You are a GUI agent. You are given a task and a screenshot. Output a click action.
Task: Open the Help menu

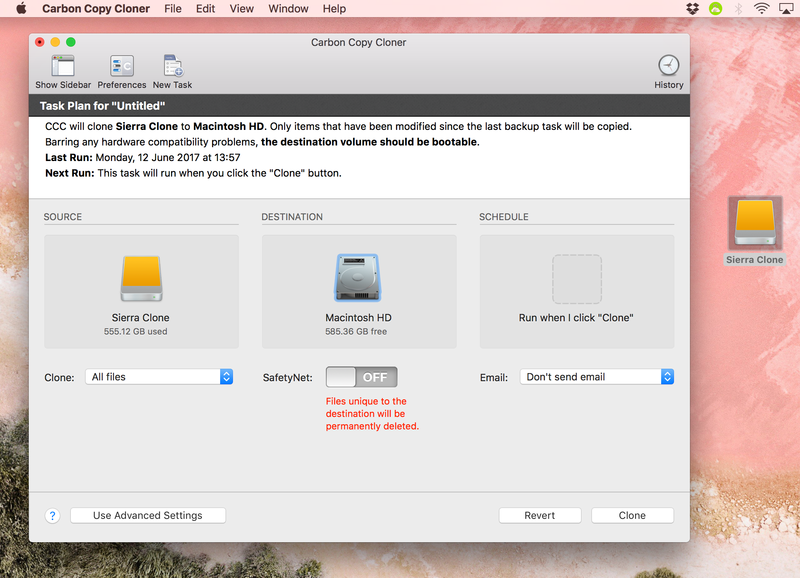point(334,8)
